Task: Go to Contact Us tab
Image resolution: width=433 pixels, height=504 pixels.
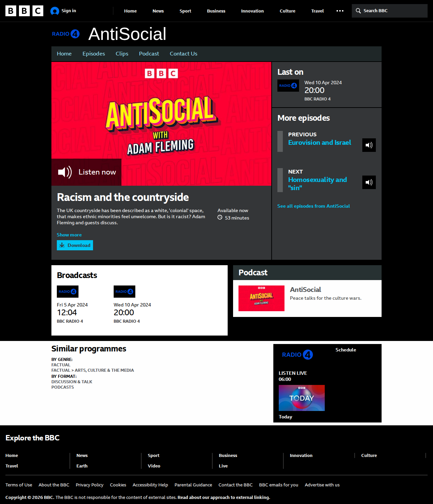Action: coord(183,54)
